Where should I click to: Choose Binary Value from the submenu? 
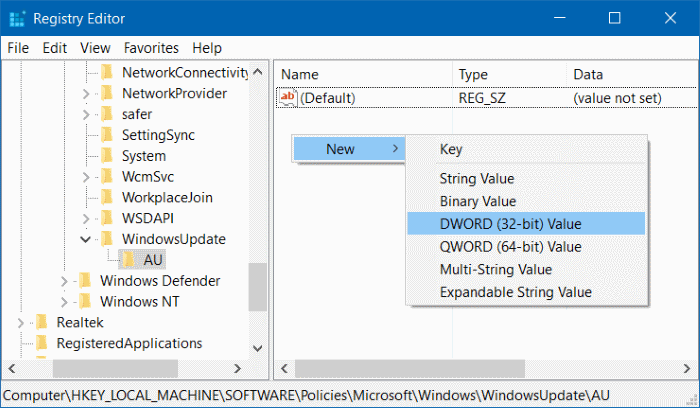(x=526, y=201)
